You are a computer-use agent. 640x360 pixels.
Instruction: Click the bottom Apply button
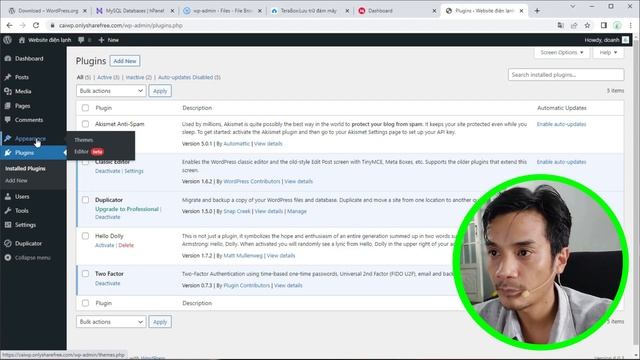pyautogui.click(x=160, y=322)
